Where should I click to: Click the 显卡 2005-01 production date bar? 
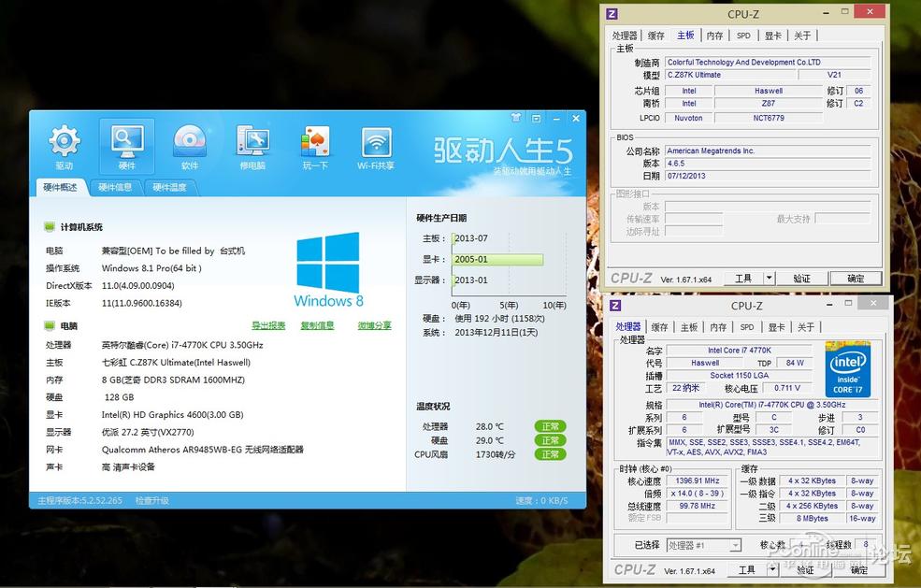coord(497,259)
